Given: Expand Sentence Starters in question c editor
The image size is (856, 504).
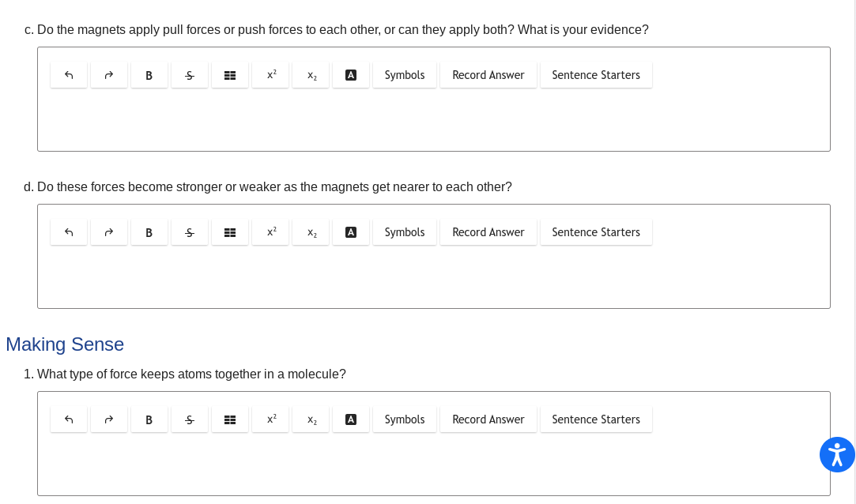Looking at the screenshot, I should [596, 75].
